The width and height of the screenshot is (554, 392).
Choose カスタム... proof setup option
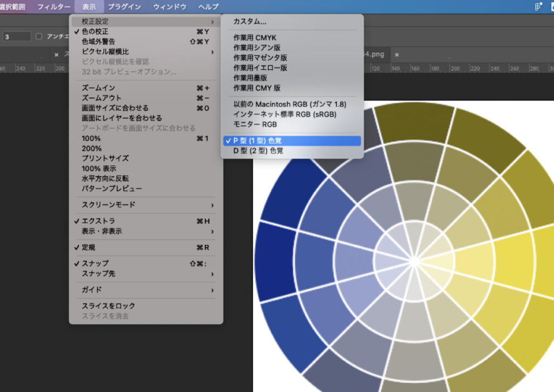point(249,22)
